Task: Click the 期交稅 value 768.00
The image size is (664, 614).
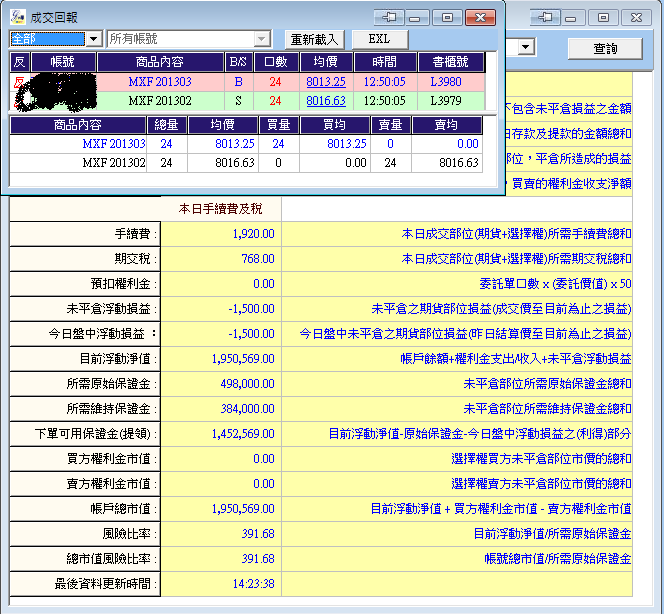Action: [257, 259]
